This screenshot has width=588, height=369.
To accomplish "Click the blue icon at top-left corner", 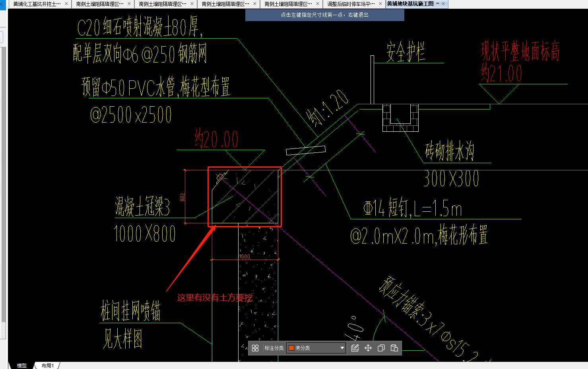I will click(2, 5).
